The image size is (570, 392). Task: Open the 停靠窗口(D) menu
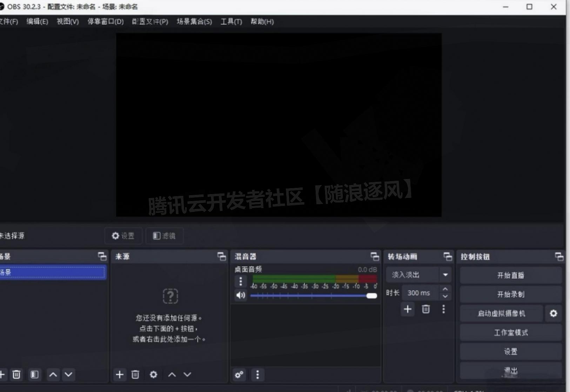point(105,21)
